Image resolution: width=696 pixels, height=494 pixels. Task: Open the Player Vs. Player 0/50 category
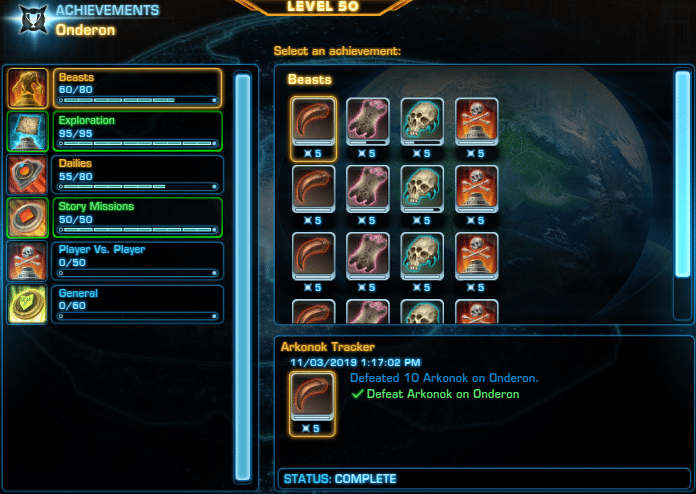tap(137, 261)
